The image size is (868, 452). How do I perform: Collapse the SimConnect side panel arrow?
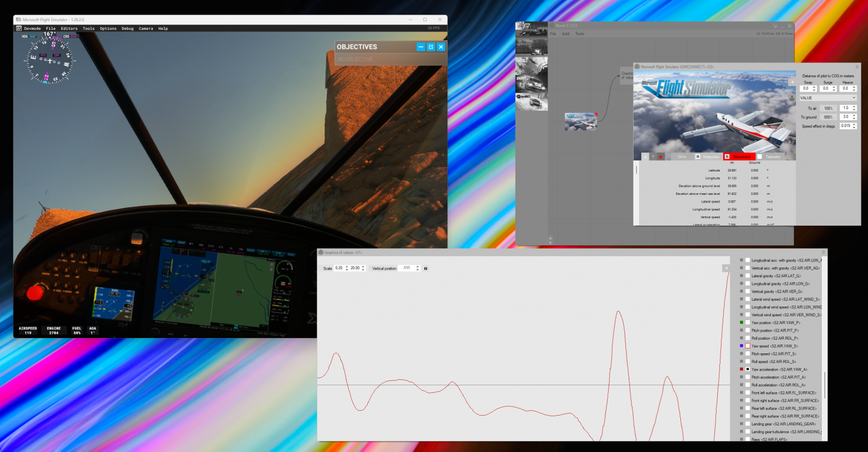792,82
